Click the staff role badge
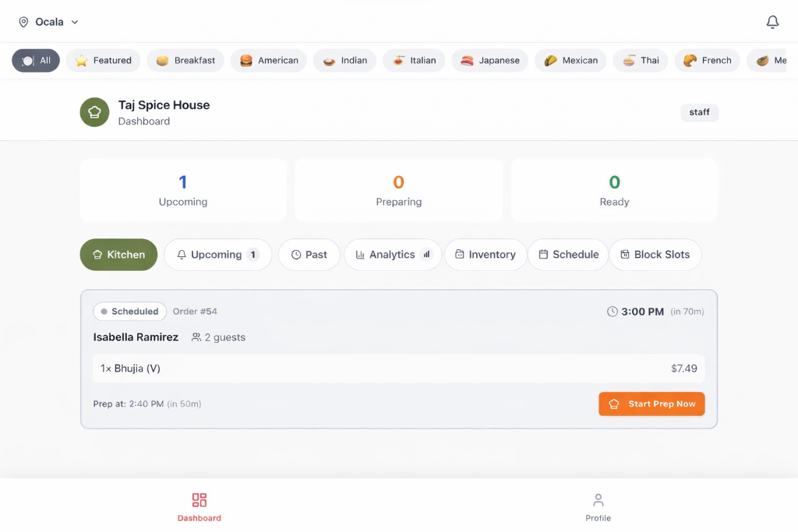The image size is (798, 532). [x=699, y=112]
